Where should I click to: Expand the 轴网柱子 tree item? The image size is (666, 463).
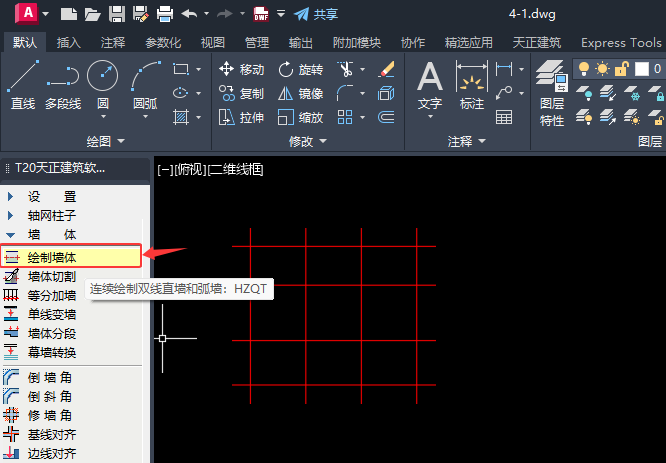(11, 215)
